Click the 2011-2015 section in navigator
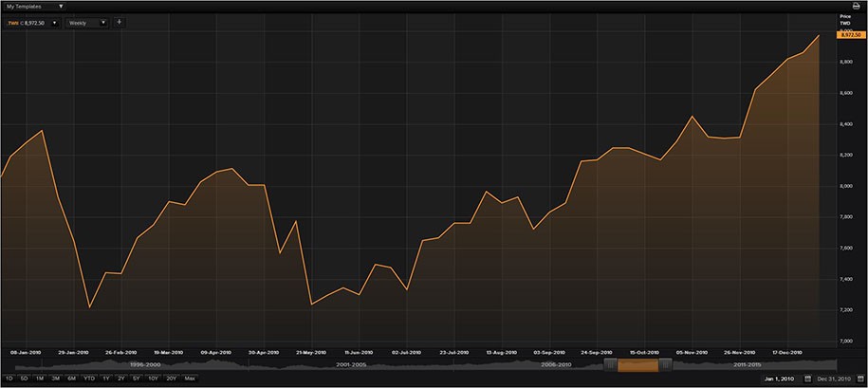The width and height of the screenshot is (868, 388). pyautogui.click(x=748, y=365)
